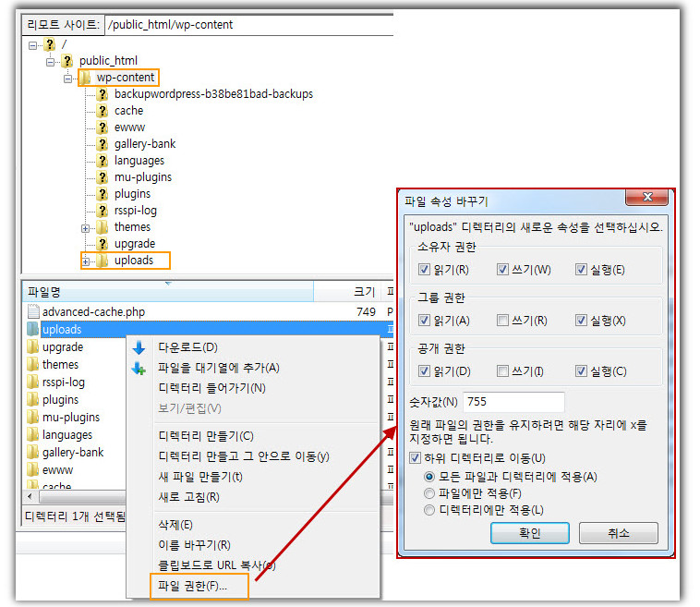Click folder icon beside ewww in file list
Viewport: 700px width, 607px height.
(x=32, y=469)
